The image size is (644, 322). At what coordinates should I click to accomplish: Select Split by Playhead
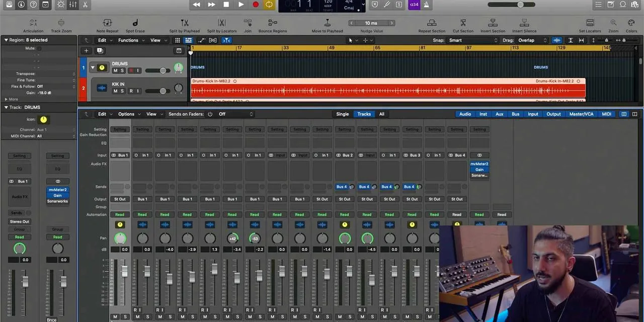(185, 23)
